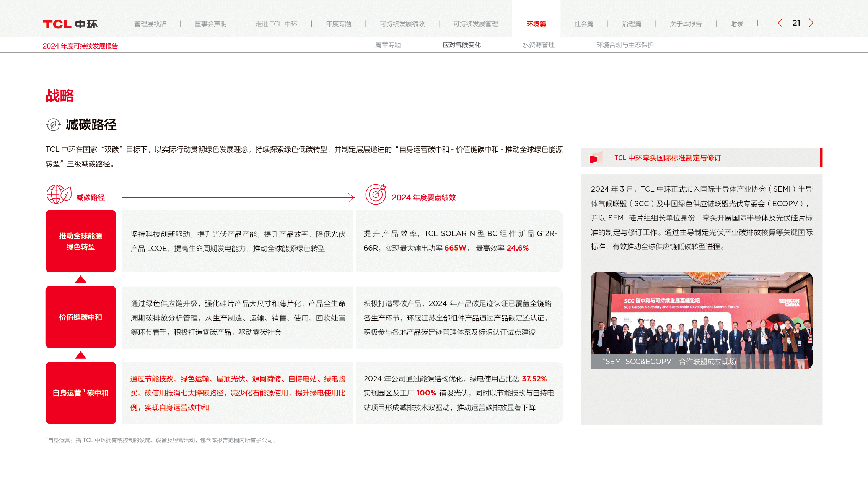
Task: Open the 管理层致辞 section
Action: (x=150, y=24)
